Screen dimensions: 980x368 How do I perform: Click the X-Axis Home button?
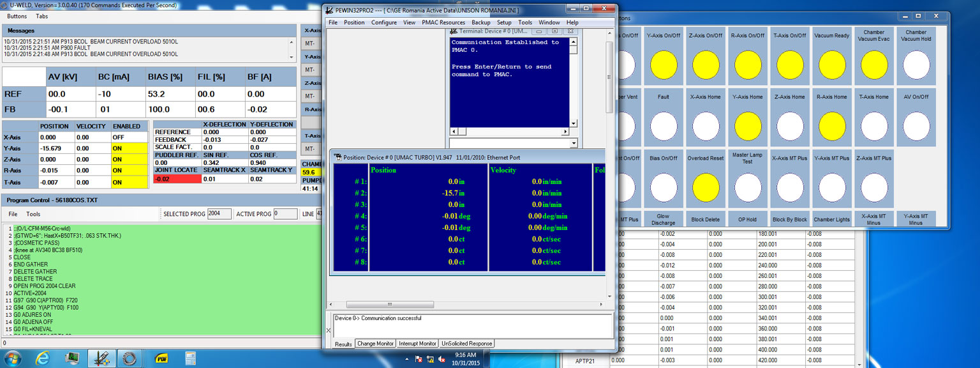coord(705,126)
